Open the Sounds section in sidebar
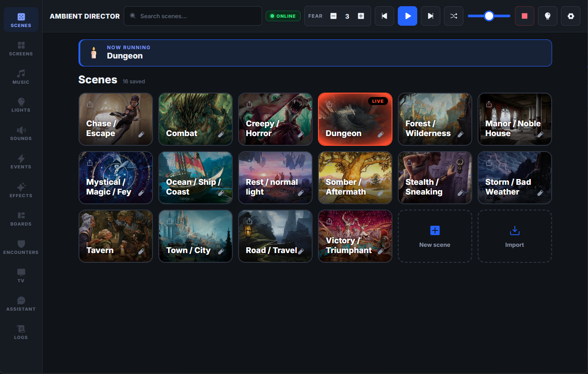The height and width of the screenshot is (374, 588). click(21, 133)
